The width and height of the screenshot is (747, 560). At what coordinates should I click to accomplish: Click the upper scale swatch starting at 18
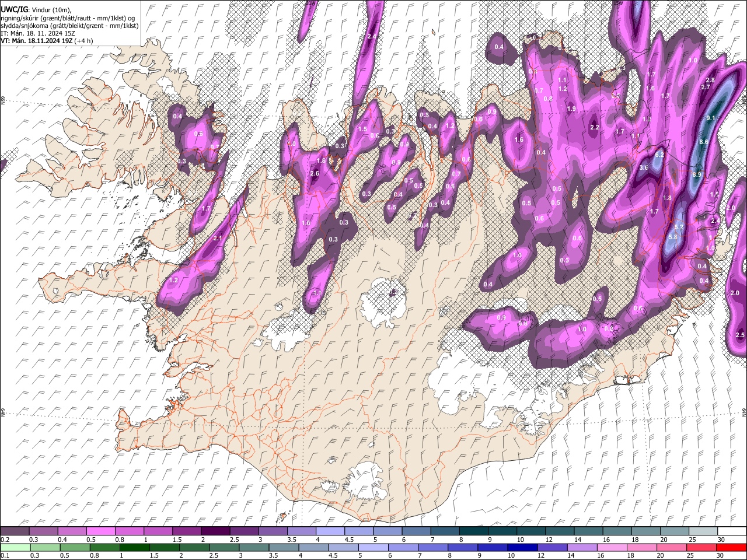tap(646, 531)
